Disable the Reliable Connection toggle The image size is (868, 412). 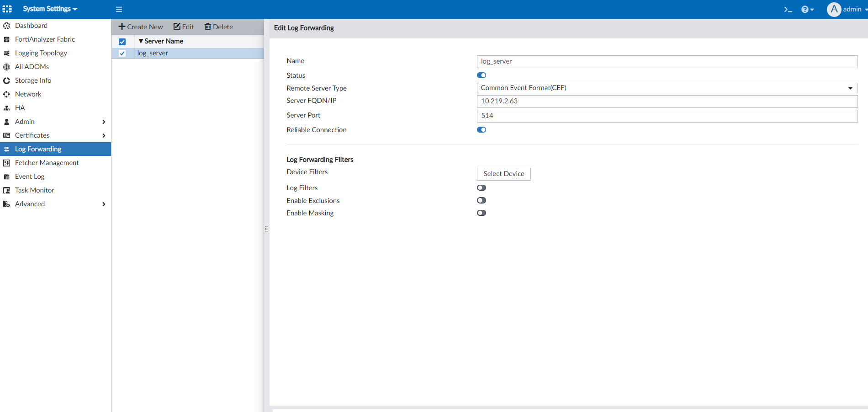tap(481, 129)
